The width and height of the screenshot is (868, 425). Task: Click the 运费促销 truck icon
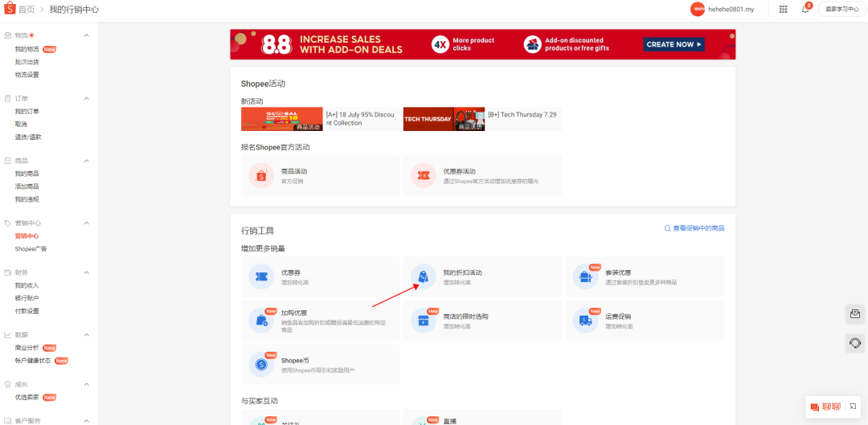584,321
